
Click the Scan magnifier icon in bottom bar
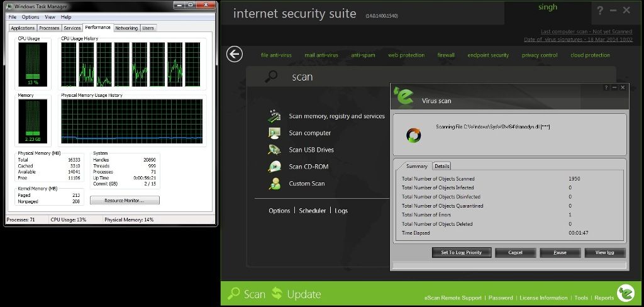(234, 293)
